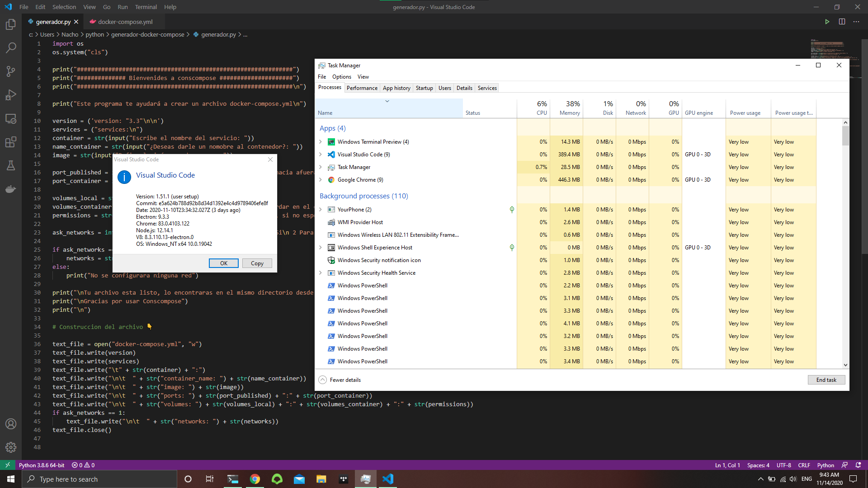
Task: Open the Extensions icon
Action: click(11, 142)
